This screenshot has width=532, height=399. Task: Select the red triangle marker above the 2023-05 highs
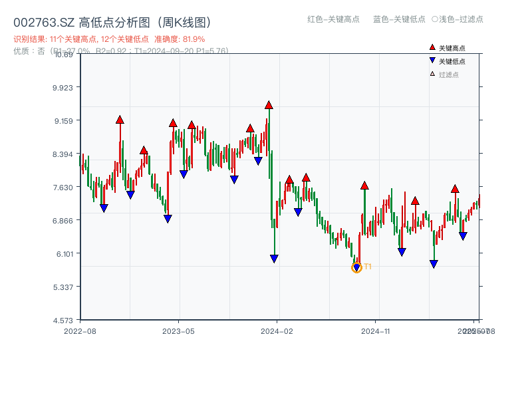pyautogui.click(x=172, y=122)
